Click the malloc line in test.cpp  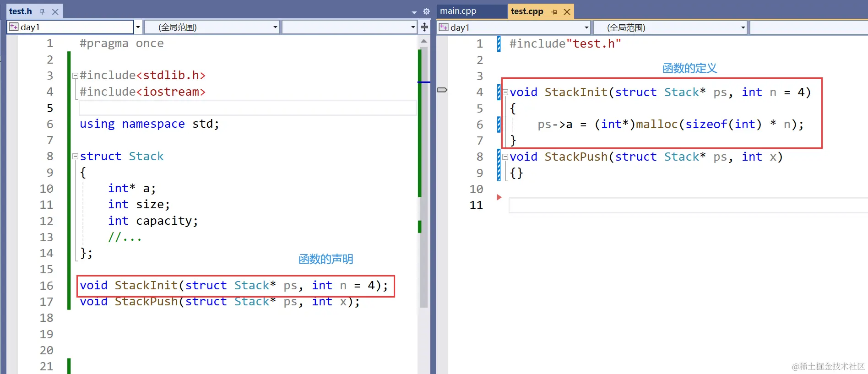tap(670, 125)
